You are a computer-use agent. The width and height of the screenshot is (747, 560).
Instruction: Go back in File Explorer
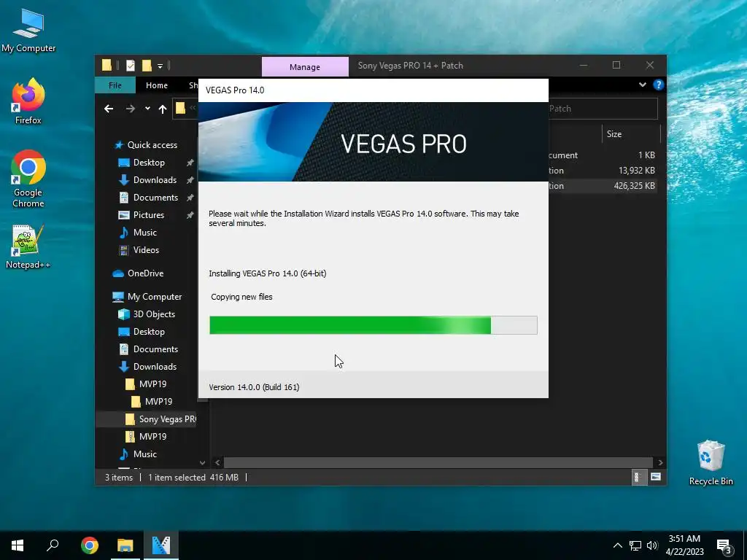coord(109,109)
